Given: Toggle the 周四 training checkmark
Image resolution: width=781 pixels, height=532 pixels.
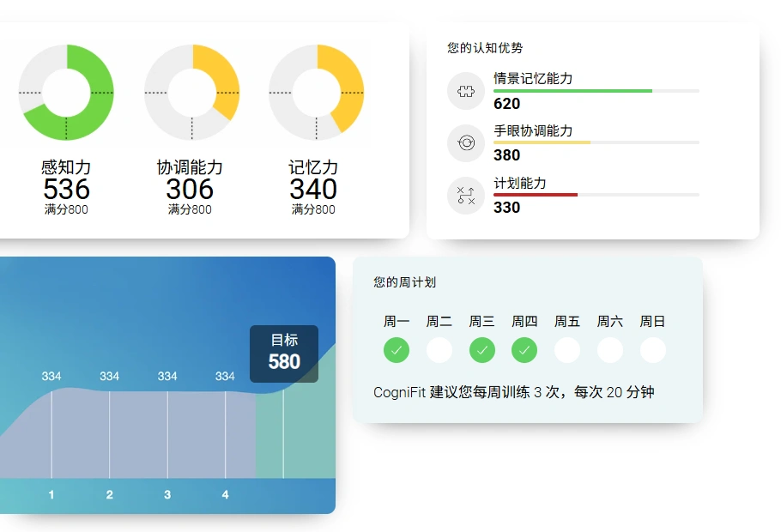Looking at the screenshot, I should 524,350.
